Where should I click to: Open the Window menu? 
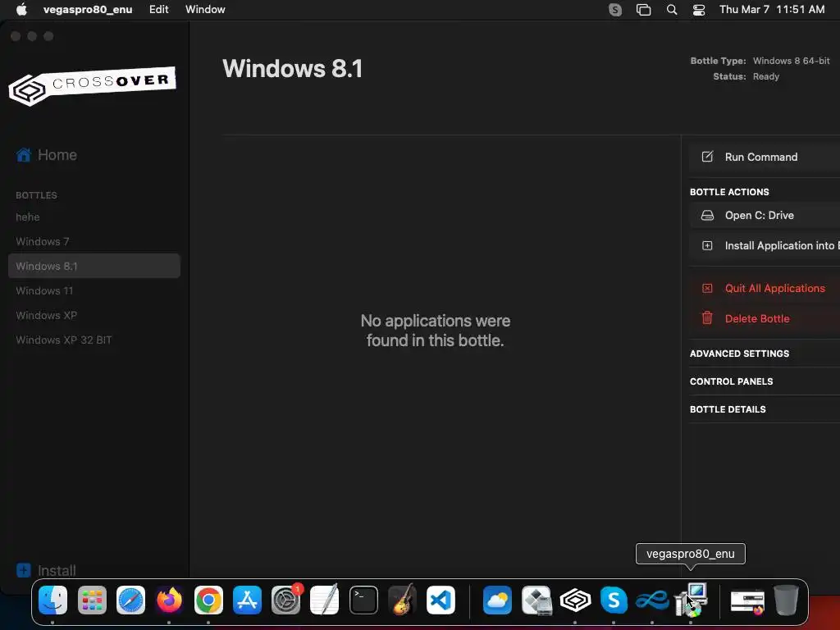205,10
